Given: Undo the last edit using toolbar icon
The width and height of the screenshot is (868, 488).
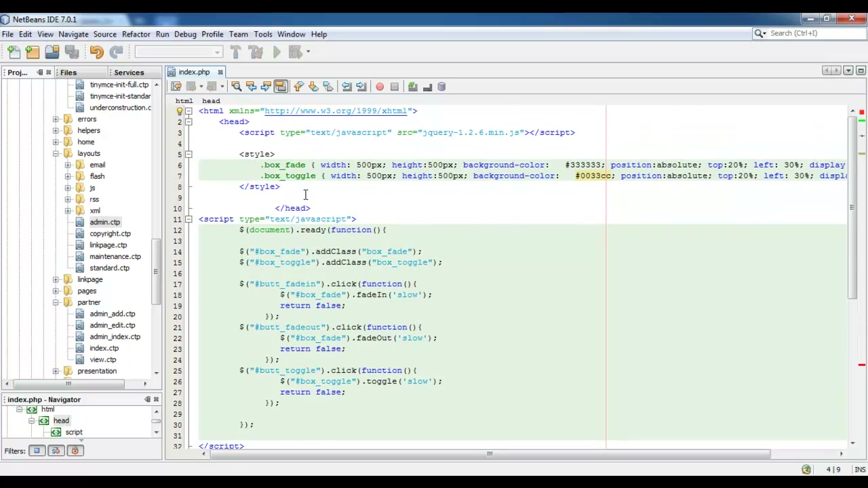Looking at the screenshot, I should 96,52.
